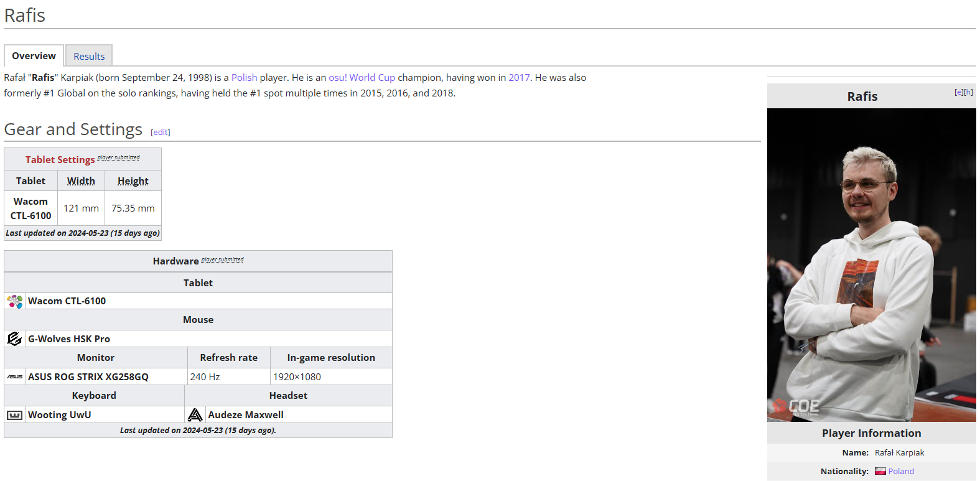Click the Width column header
This screenshot has height=481, width=980.
pos(81,181)
